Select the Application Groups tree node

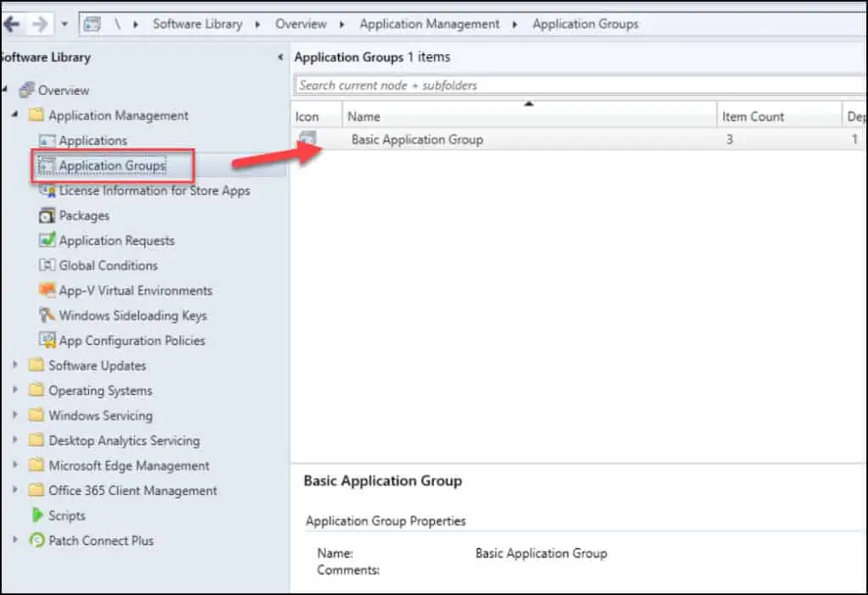(x=113, y=165)
